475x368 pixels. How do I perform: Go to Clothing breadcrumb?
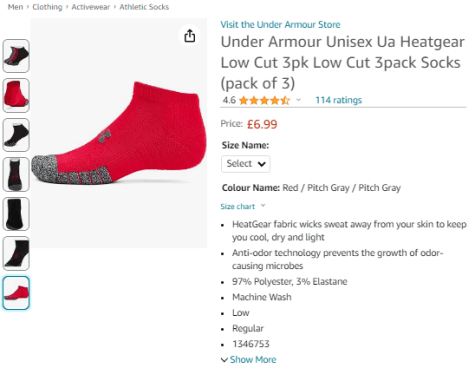47,7
